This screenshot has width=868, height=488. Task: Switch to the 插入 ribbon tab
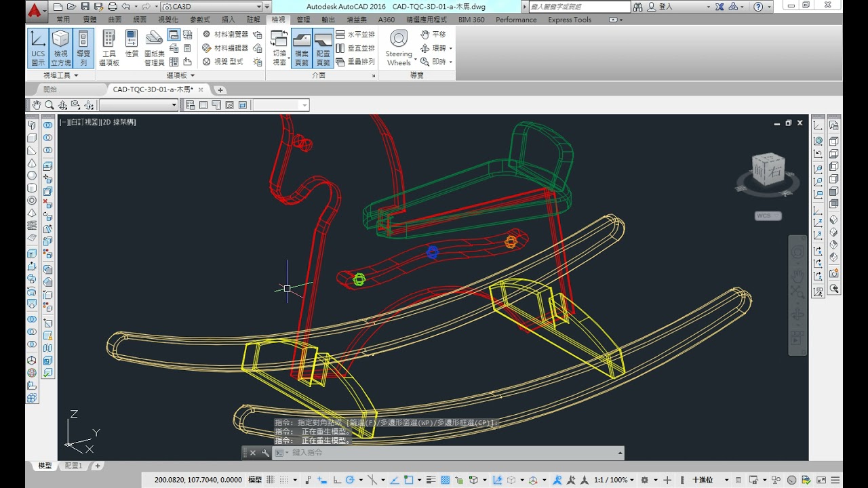229,20
